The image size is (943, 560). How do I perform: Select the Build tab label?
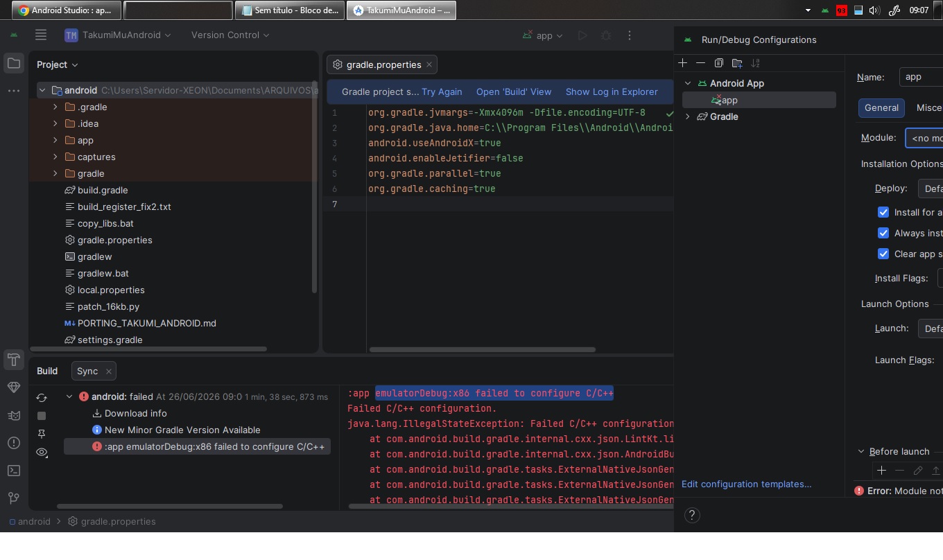[x=47, y=371]
